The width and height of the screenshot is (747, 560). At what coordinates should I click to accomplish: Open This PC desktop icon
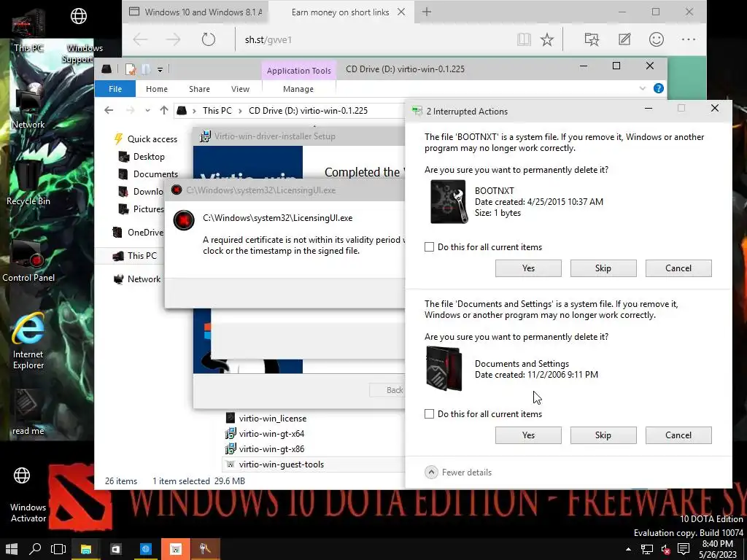(x=28, y=31)
